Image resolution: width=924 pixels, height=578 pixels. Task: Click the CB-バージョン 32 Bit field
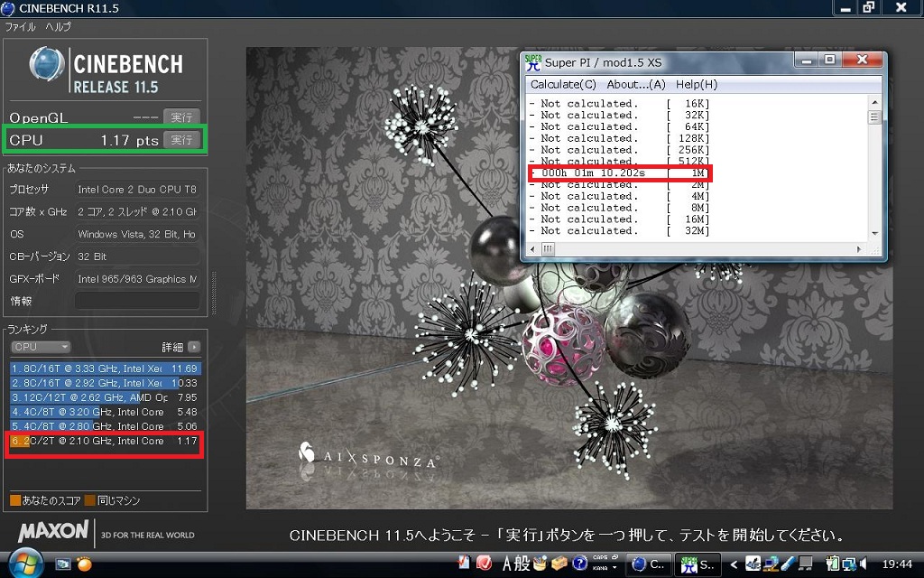(137, 256)
